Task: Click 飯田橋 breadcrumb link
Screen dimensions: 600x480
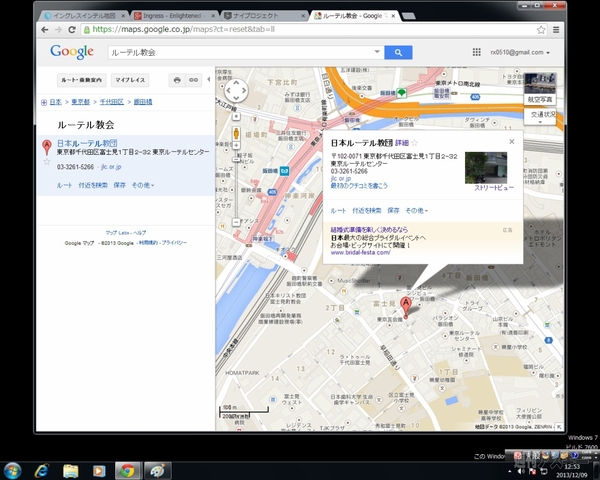Action: [143, 102]
